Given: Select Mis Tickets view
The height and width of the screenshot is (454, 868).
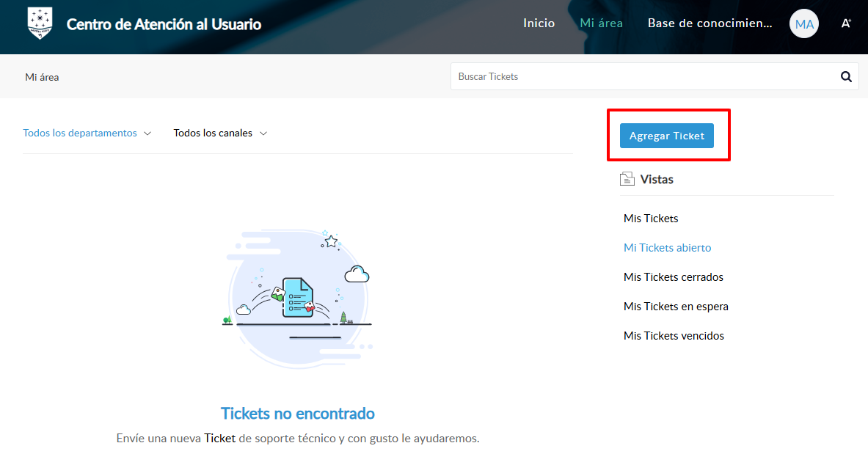Looking at the screenshot, I should point(651,219).
